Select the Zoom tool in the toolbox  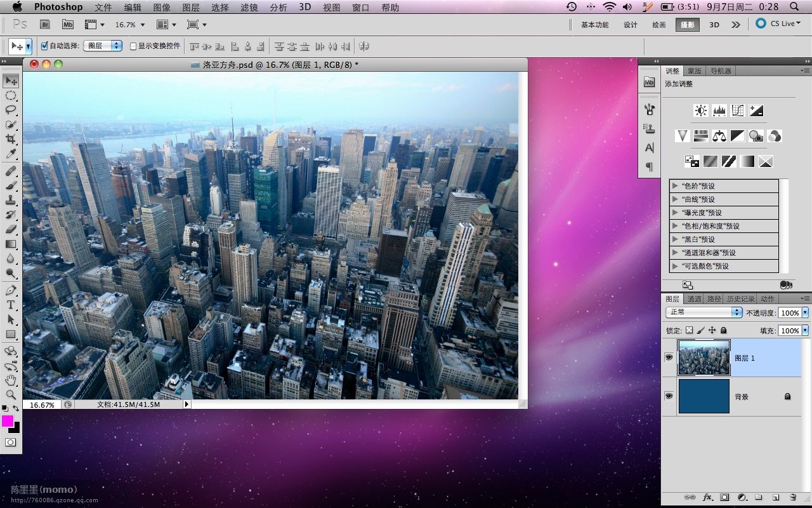click(11, 395)
